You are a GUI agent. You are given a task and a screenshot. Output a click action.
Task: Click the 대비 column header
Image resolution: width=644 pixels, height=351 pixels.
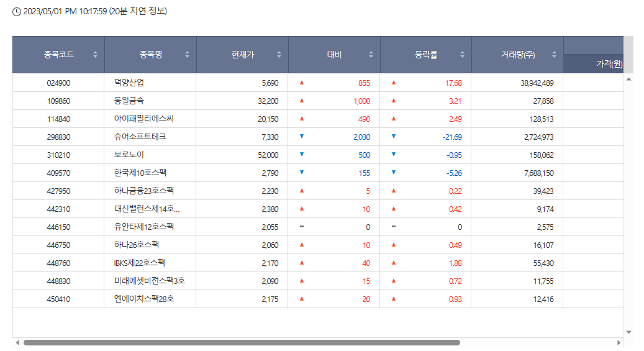(x=334, y=55)
